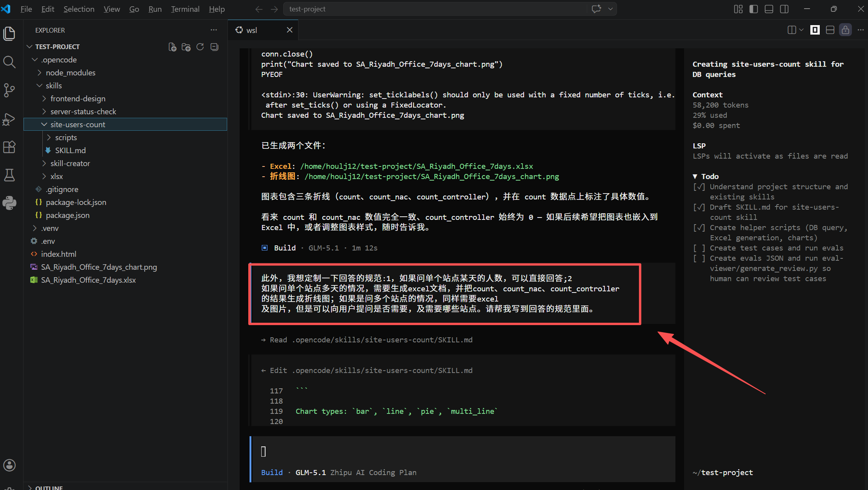Expand the server-status-check folder

[44, 112]
